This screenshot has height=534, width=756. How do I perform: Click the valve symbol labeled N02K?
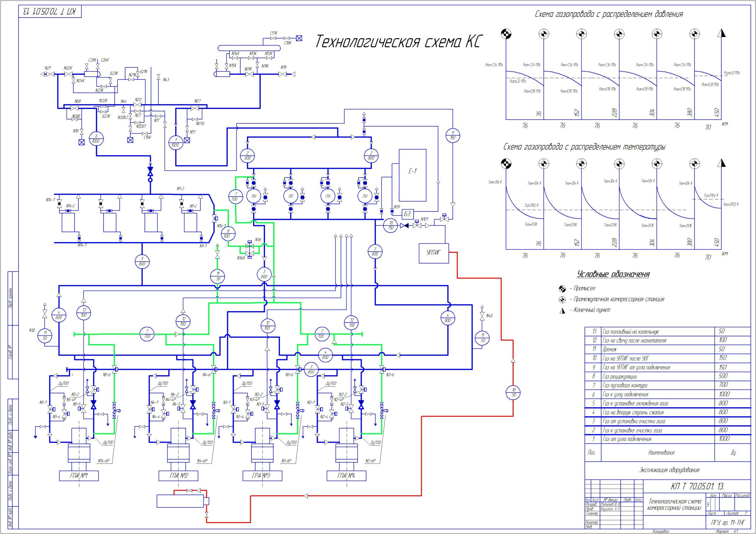[69, 75]
